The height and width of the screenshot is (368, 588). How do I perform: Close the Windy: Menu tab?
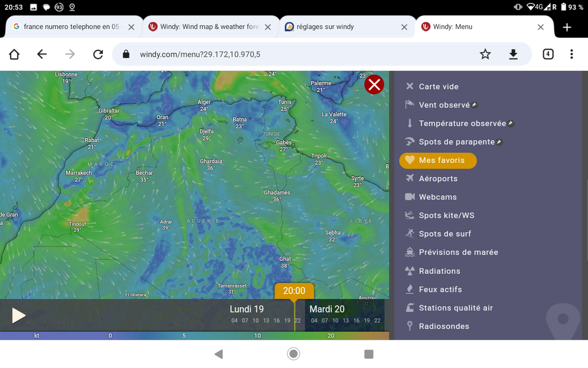coord(540,27)
